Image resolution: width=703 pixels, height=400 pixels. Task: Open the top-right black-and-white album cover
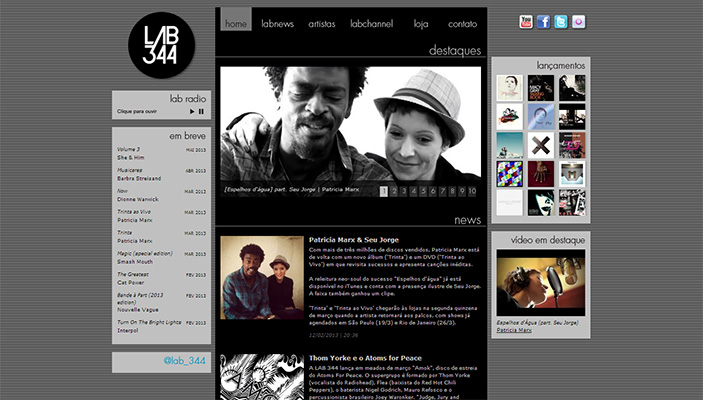pos(572,88)
